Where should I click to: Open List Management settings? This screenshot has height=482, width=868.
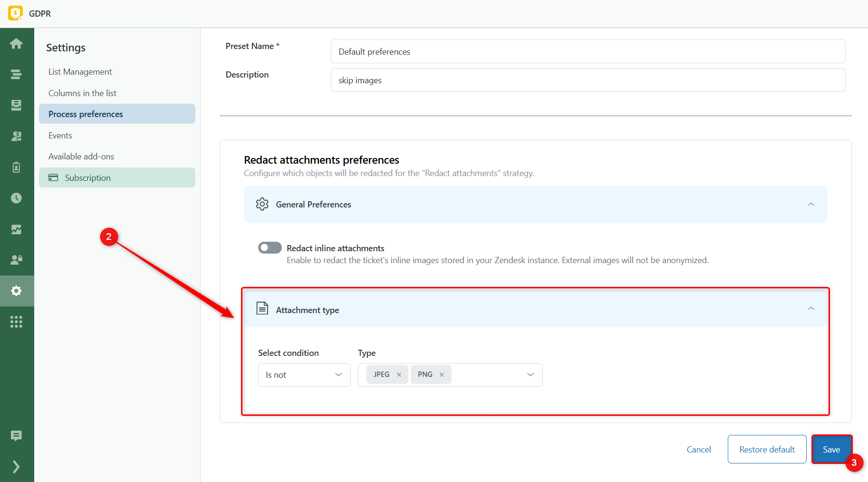coord(80,72)
